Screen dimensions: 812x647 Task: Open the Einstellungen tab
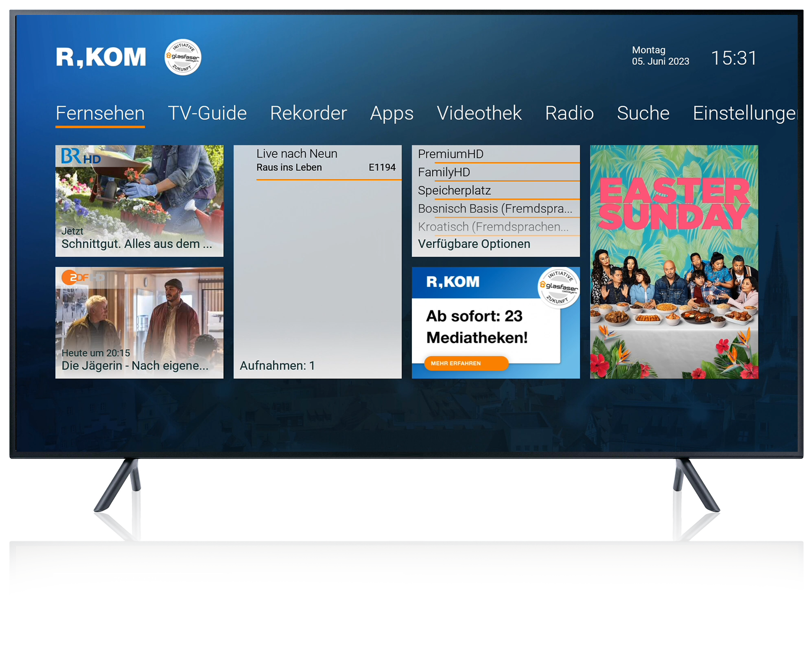(x=745, y=113)
